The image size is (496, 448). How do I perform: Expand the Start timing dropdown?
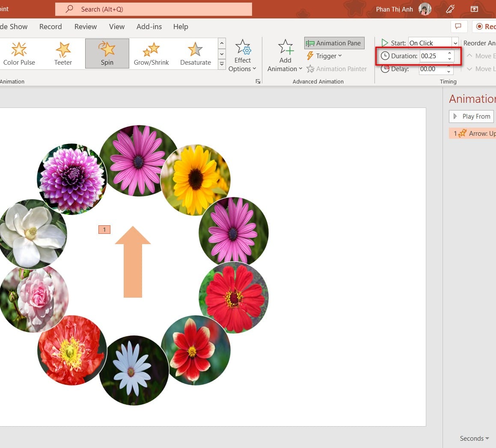point(455,43)
